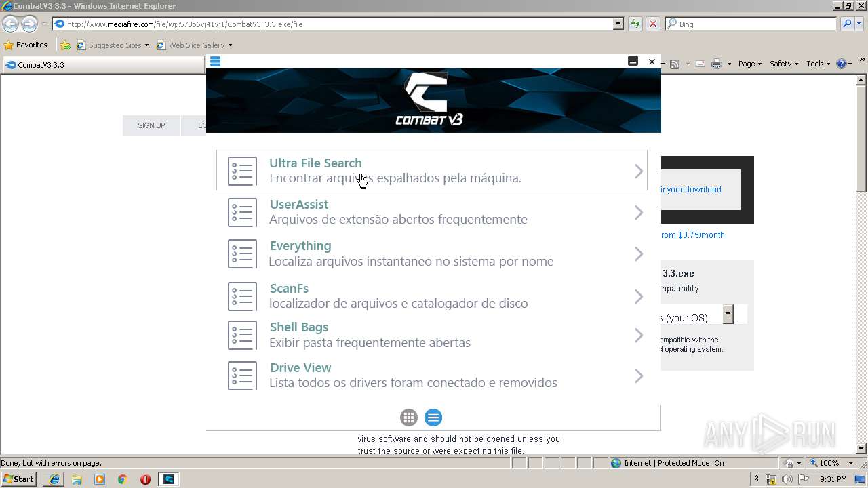Viewport: 868px width, 488px height.
Task: Select the CombatV3 3.3 browser tab
Action: click(104, 65)
